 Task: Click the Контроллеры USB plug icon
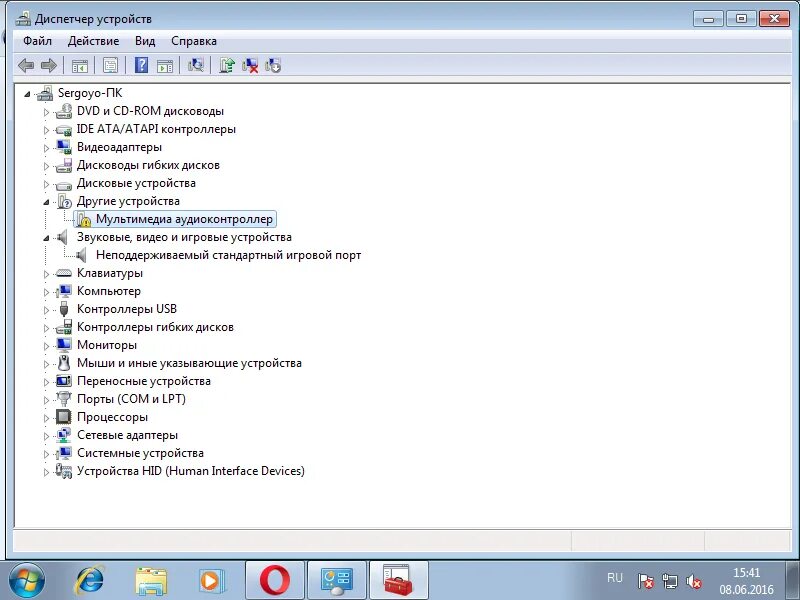pyautogui.click(x=64, y=309)
